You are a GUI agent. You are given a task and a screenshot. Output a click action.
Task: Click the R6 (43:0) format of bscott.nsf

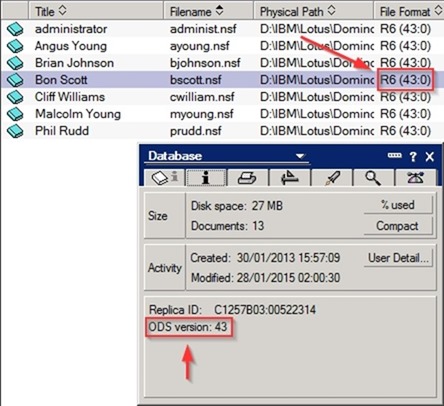tap(405, 80)
